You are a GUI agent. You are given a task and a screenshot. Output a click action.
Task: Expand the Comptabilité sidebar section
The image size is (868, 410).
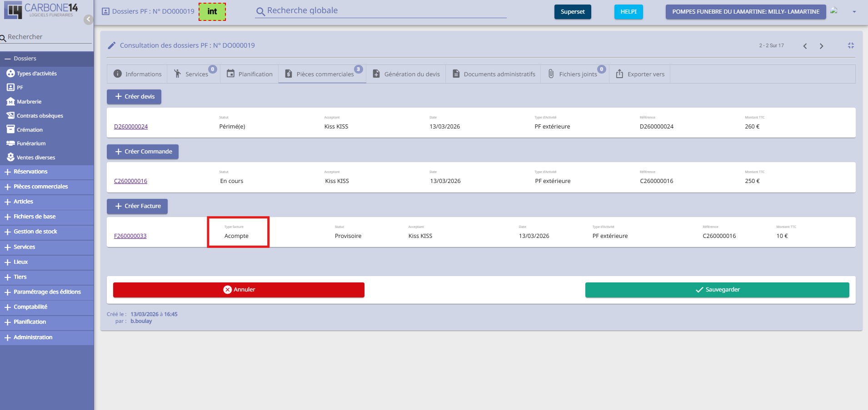pyautogui.click(x=30, y=307)
